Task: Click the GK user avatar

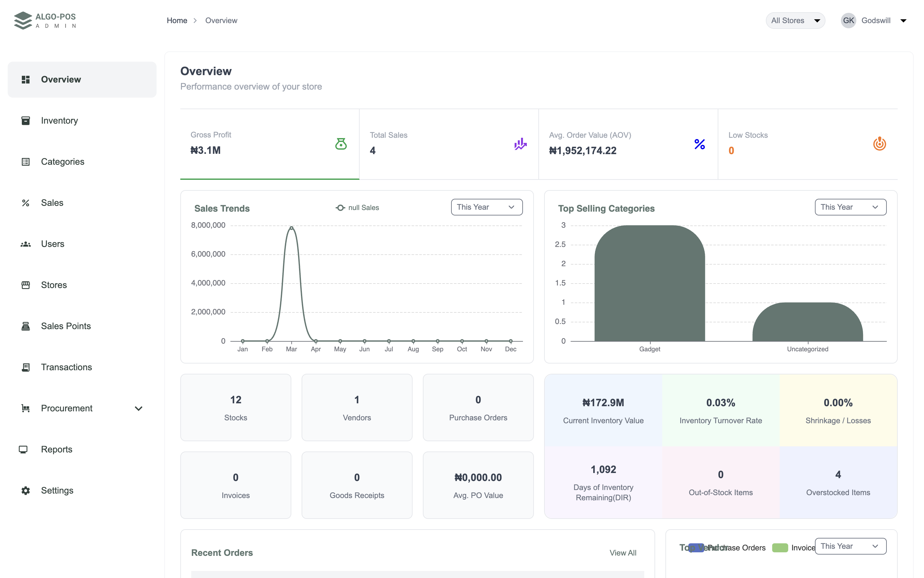Action: click(x=848, y=21)
